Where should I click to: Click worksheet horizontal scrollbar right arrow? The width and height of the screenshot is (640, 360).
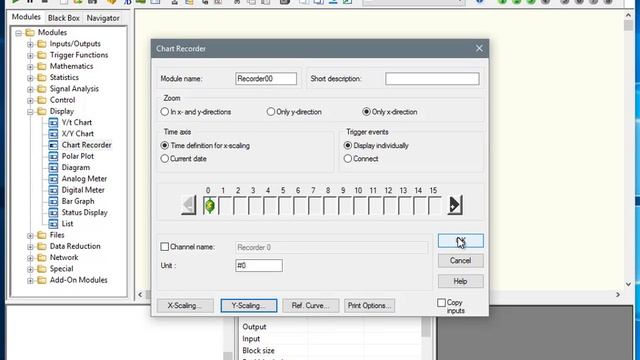pyautogui.click(x=618, y=294)
